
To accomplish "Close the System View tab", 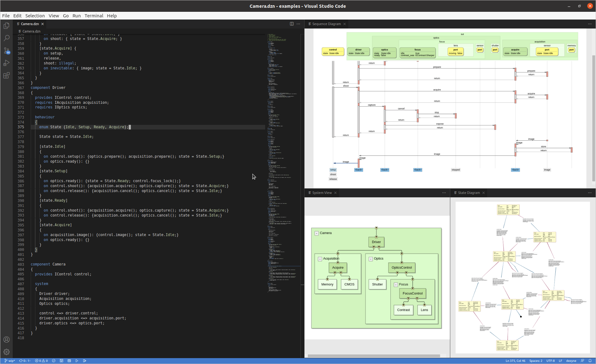I will tap(336, 193).
